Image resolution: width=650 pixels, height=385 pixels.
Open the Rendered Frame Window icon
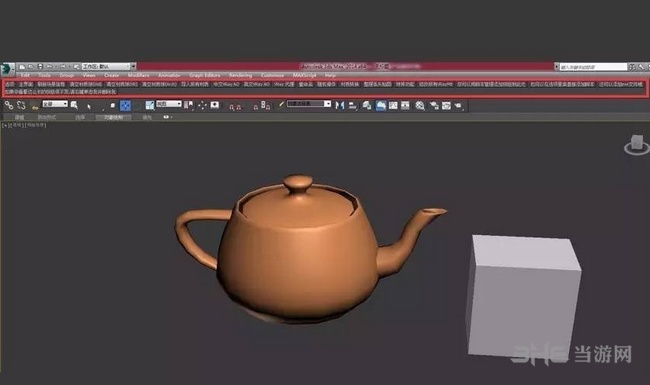point(446,106)
